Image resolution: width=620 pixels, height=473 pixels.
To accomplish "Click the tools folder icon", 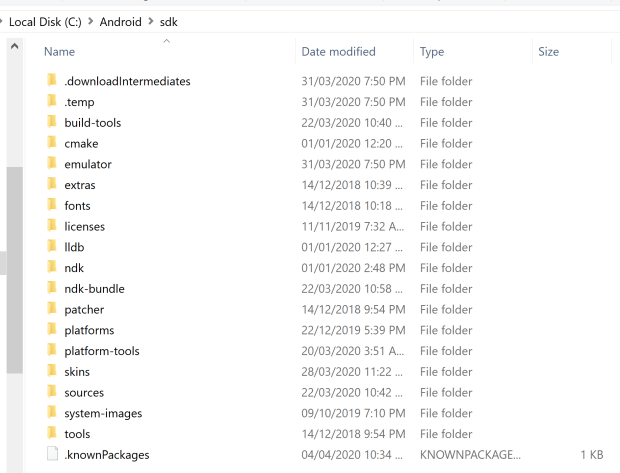I will click(x=52, y=433).
